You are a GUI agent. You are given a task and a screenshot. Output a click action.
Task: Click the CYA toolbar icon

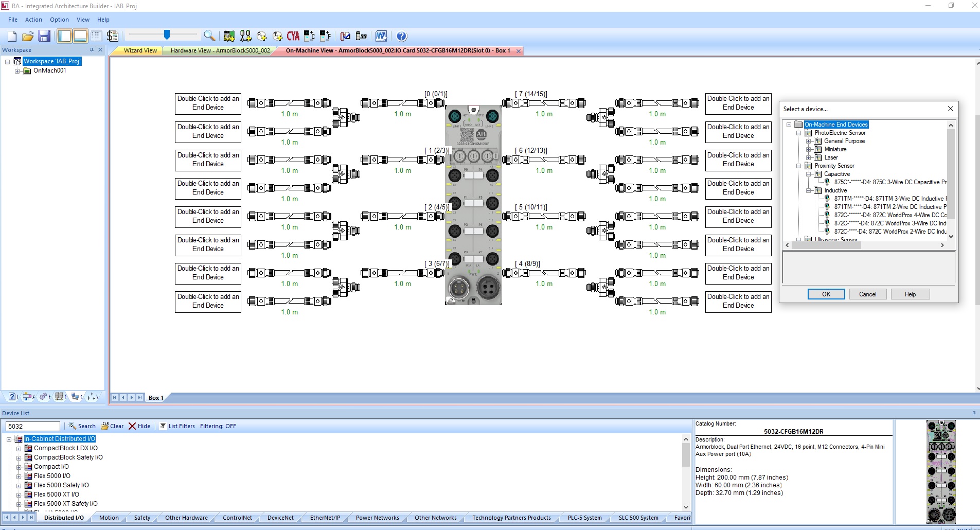point(293,36)
